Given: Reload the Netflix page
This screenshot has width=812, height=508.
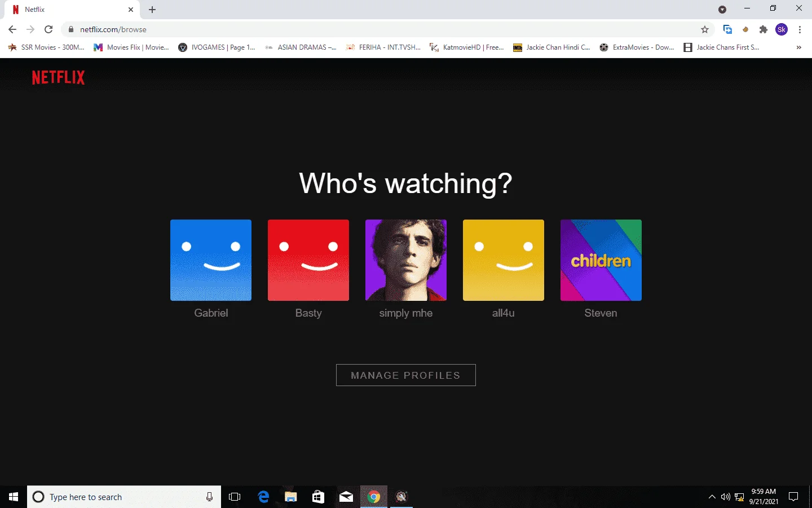Looking at the screenshot, I should pos(48,29).
